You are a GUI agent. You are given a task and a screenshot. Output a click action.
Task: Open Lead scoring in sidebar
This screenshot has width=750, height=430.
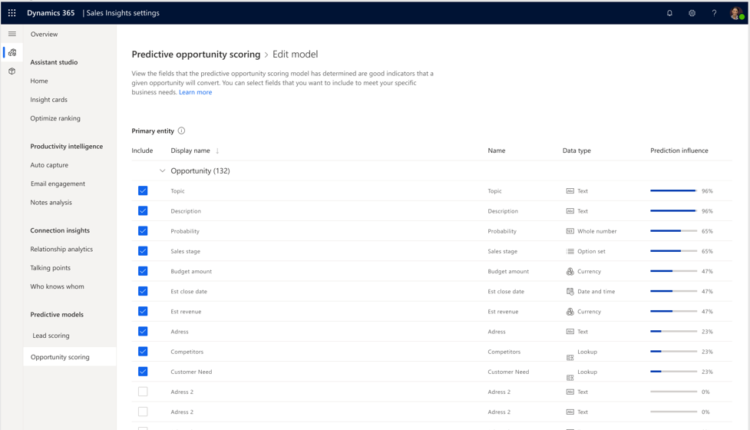[50, 336]
